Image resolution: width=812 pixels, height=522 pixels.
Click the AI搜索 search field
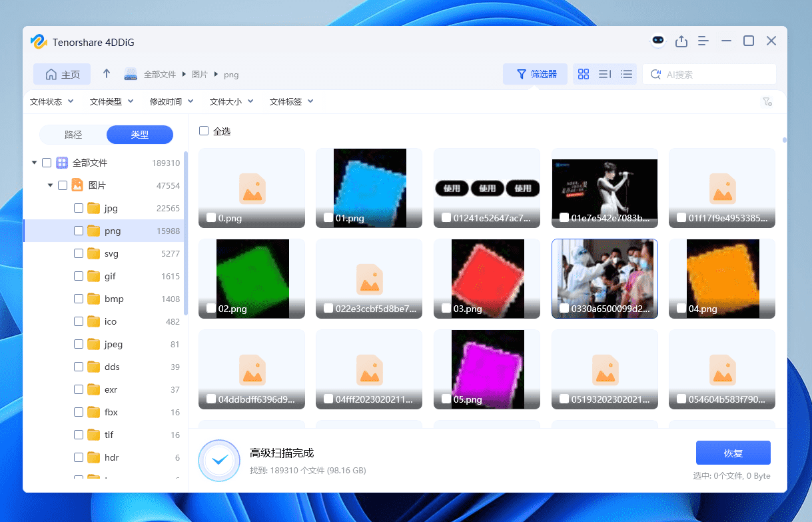pyautogui.click(x=709, y=74)
